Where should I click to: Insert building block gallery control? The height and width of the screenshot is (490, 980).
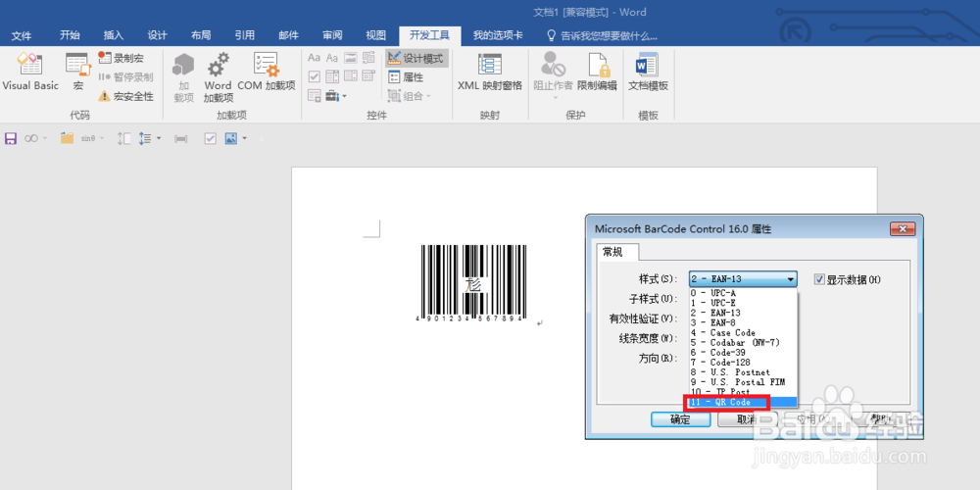pyautogui.click(x=368, y=58)
